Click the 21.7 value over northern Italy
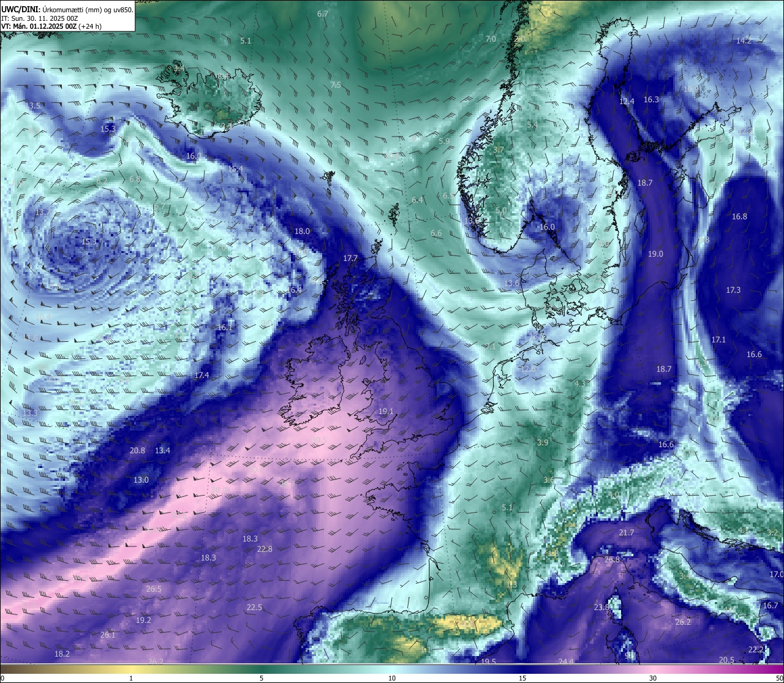The image size is (784, 683). 626,533
